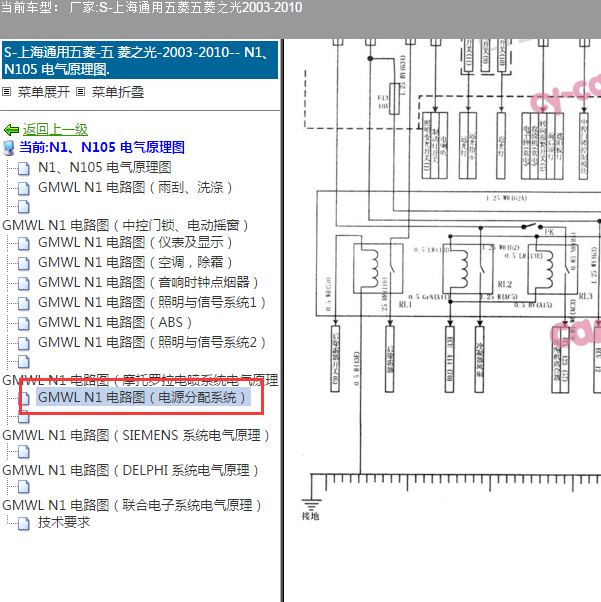Click document icon beside ABS entry

point(24,324)
